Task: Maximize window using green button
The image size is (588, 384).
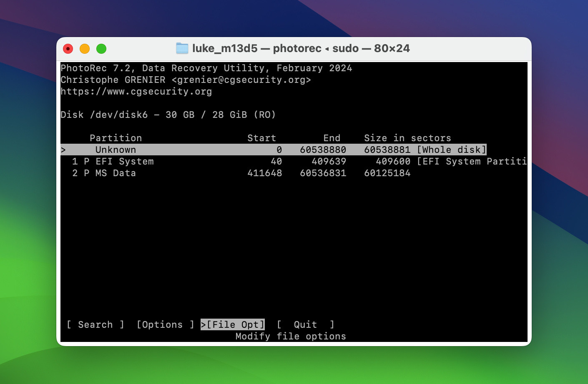Action: 101,49
